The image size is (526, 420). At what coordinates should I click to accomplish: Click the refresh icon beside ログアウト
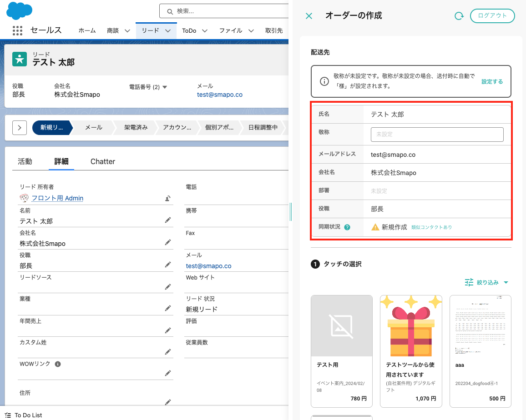[459, 16]
